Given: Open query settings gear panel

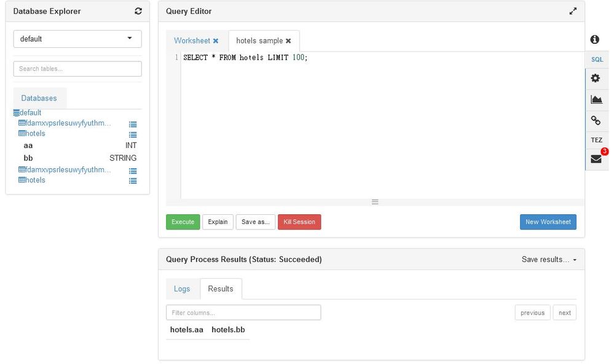Looking at the screenshot, I should click(596, 78).
